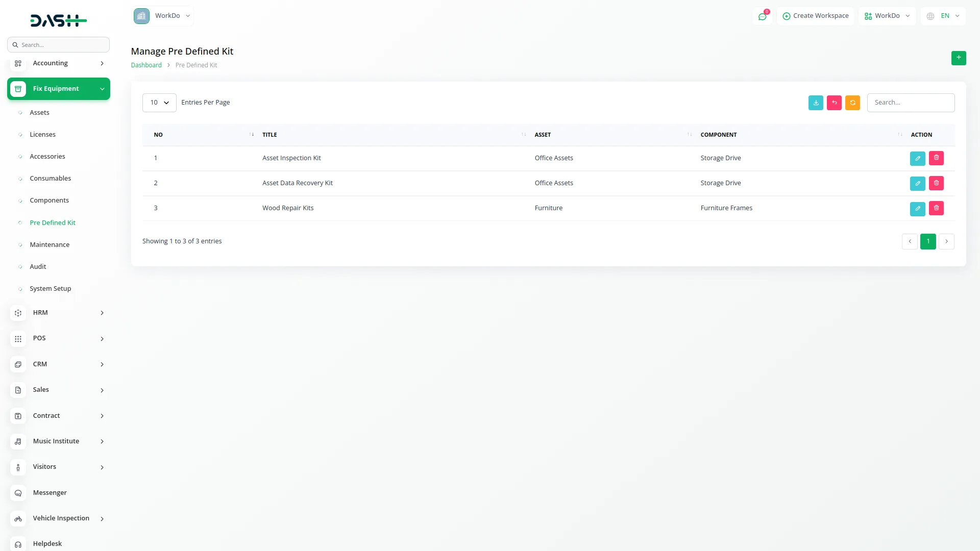The width and height of the screenshot is (980, 551).
Task: Expand the HRM section
Action: coord(58,313)
